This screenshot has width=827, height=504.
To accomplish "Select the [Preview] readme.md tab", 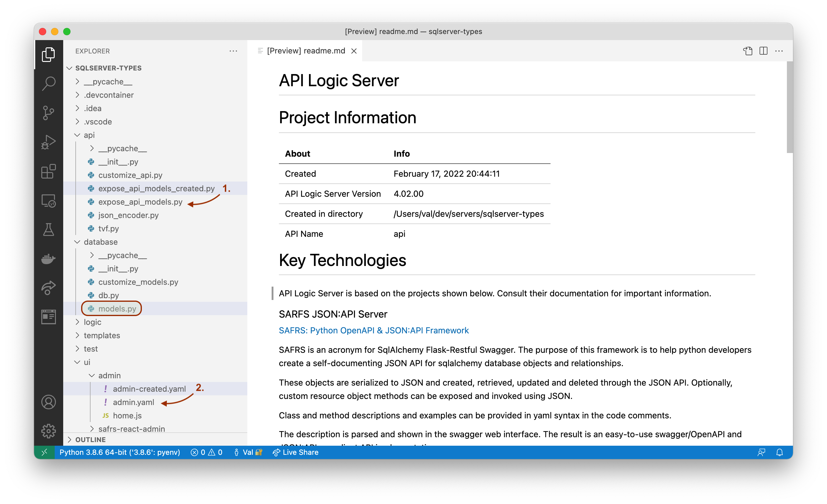I will pos(305,51).
